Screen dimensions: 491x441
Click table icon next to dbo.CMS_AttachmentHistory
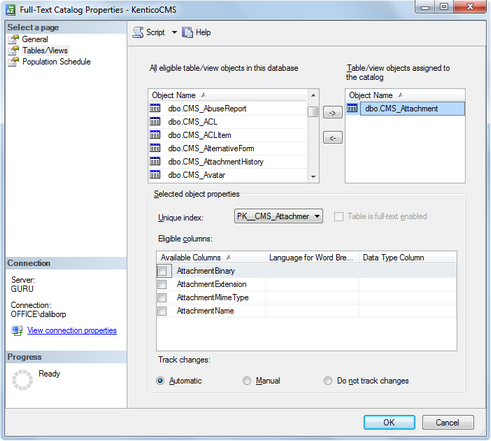click(155, 161)
